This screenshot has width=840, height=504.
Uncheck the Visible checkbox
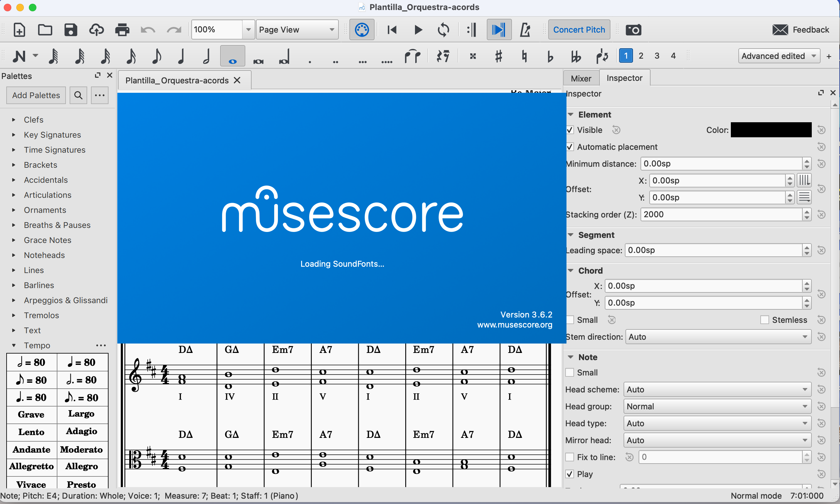(570, 130)
